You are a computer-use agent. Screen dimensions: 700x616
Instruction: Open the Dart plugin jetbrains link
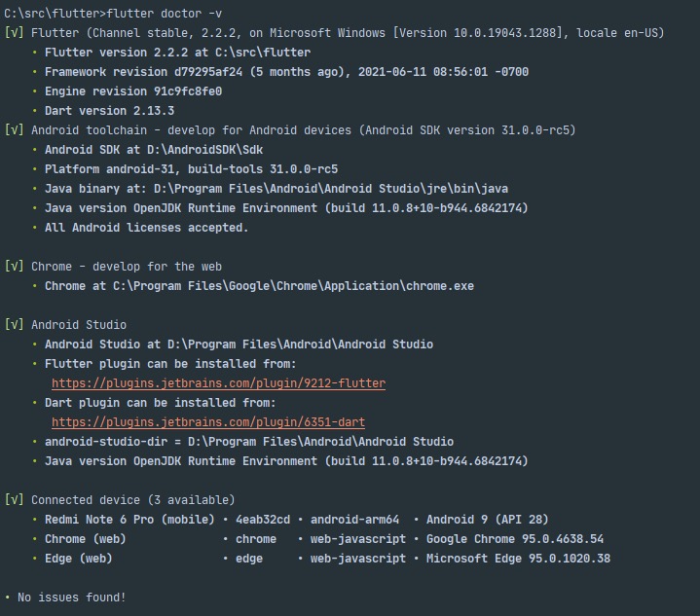point(208,422)
